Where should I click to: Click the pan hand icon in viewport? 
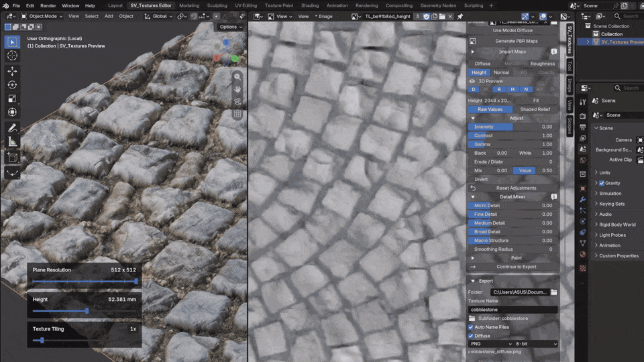pyautogui.click(x=237, y=89)
